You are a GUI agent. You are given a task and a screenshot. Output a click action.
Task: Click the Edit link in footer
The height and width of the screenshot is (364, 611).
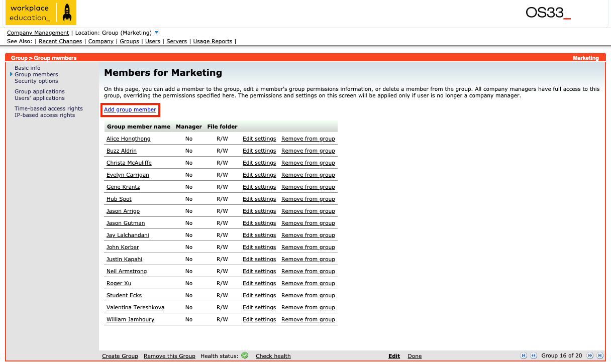click(394, 356)
